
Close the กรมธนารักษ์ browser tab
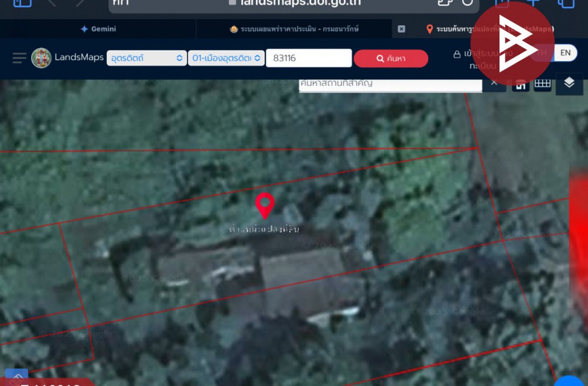(x=401, y=29)
